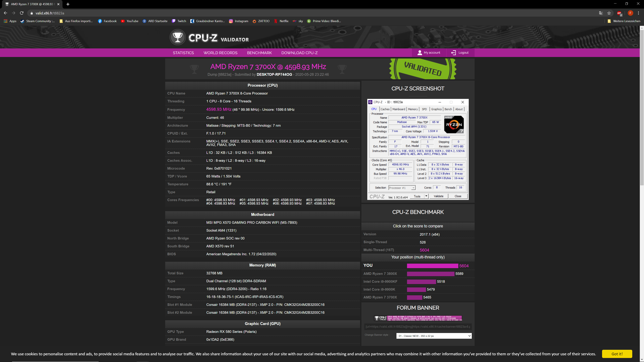The image size is (644, 362).
Task: Select the forum banner URL code field
Action: [x=418, y=326]
